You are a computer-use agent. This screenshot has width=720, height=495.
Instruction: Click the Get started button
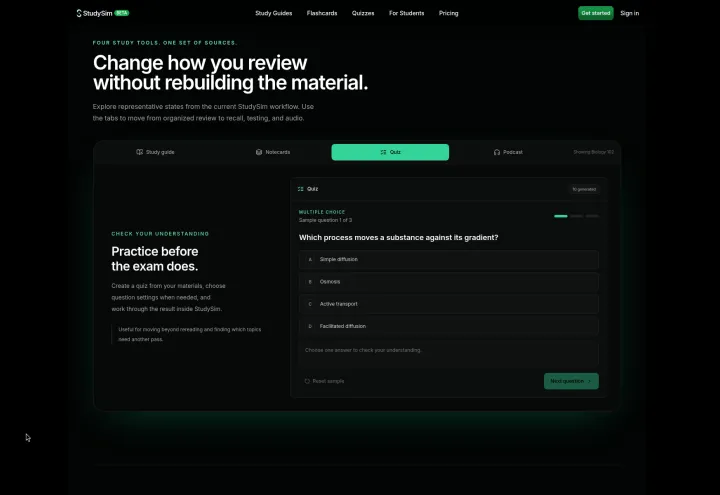(x=596, y=13)
